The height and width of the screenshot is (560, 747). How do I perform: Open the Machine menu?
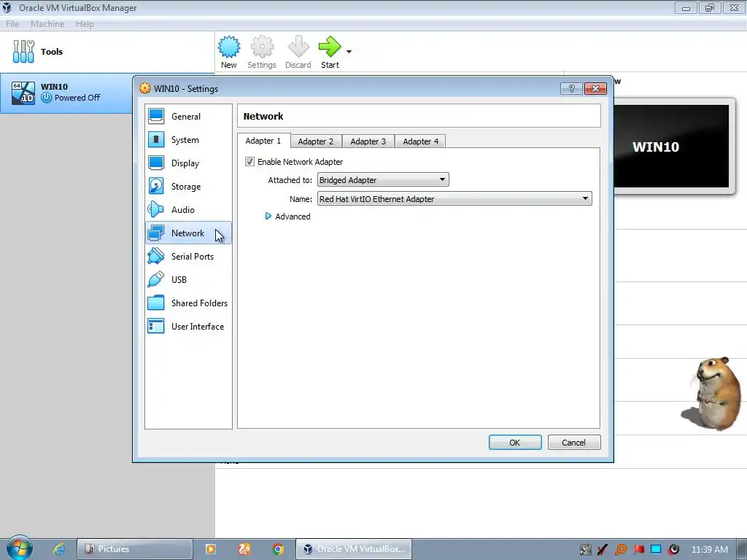click(47, 24)
